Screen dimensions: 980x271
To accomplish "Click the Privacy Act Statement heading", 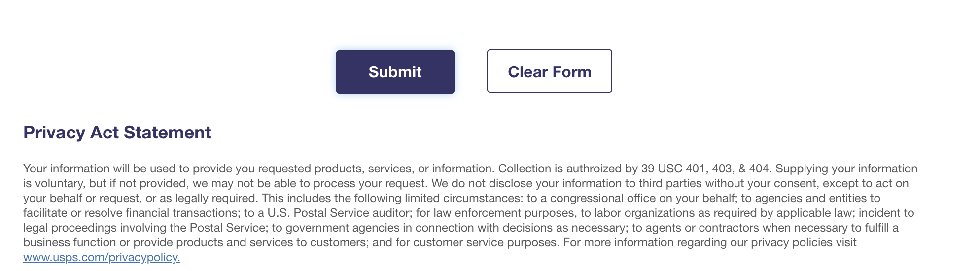I will (117, 133).
